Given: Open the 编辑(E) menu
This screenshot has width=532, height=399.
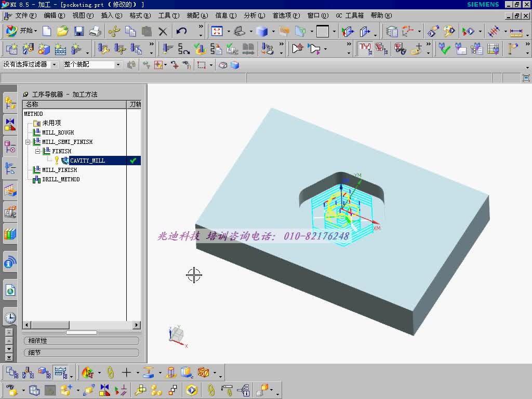Looking at the screenshot, I should 54,16.
